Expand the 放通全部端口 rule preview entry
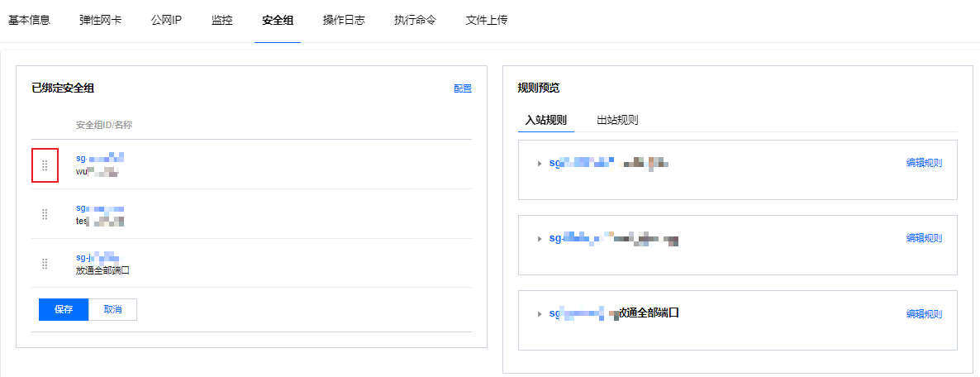The image size is (980, 377). click(x=539, y=314)
